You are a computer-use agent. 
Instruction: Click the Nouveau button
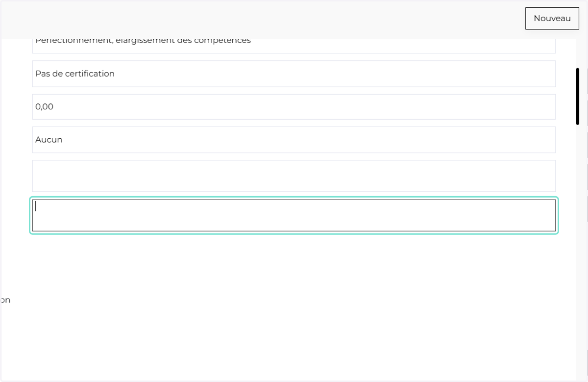coord(552,18)
